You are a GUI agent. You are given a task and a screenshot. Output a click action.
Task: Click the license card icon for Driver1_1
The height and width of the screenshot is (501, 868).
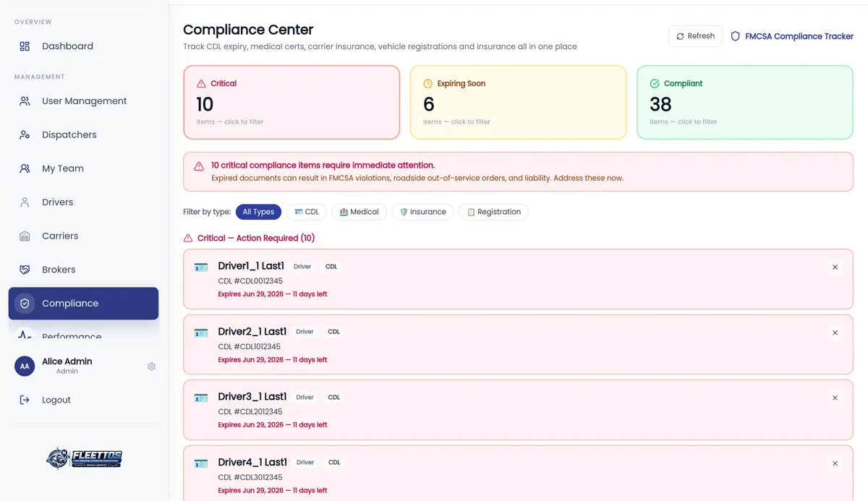tap(201, 267)
